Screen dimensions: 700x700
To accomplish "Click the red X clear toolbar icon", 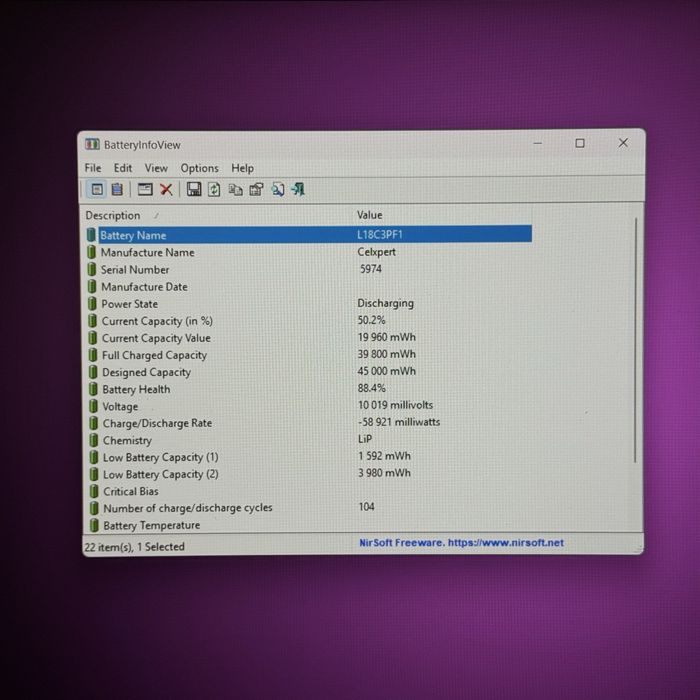I will [166, 189].
